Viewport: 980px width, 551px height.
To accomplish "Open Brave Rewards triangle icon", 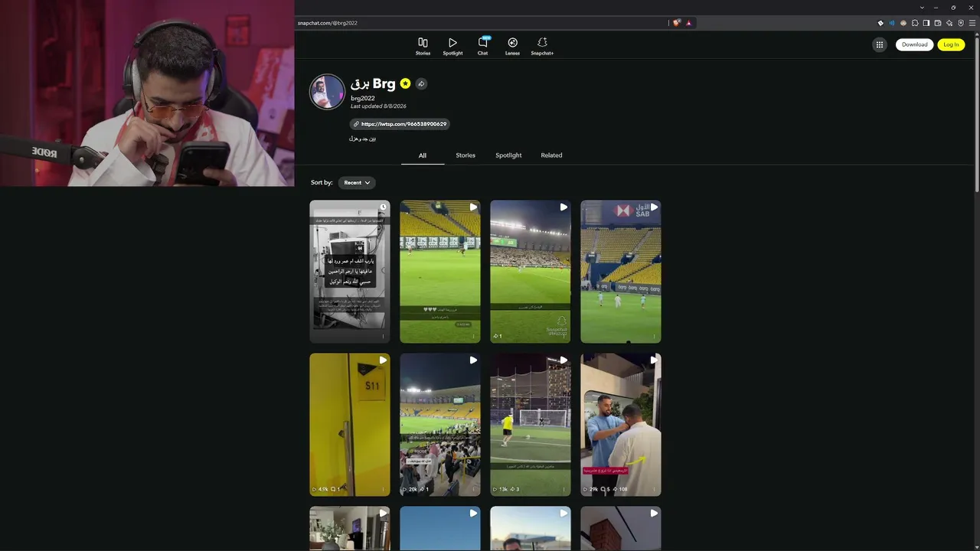I will coord(688,23).
